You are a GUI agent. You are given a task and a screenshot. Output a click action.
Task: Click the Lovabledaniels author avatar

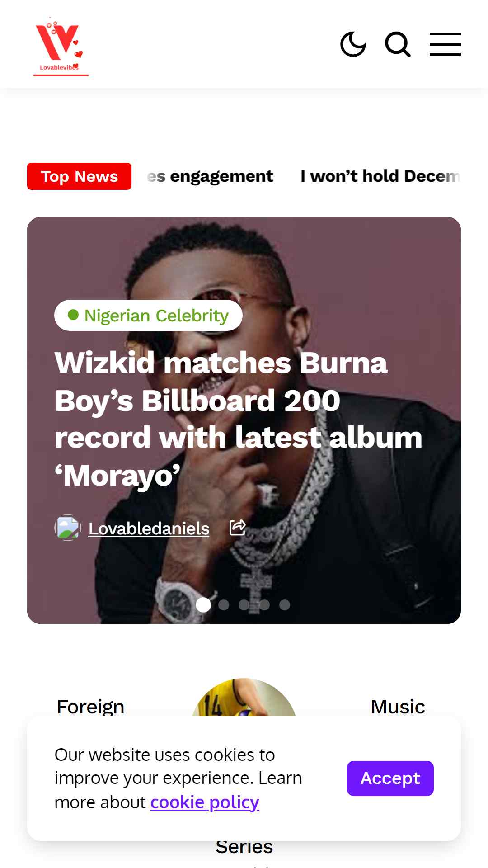[x=68, y=528]
